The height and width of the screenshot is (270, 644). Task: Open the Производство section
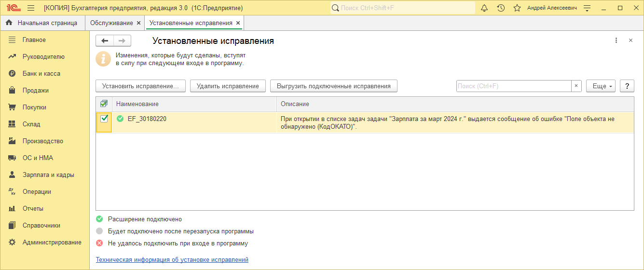[x=44, y=141]
